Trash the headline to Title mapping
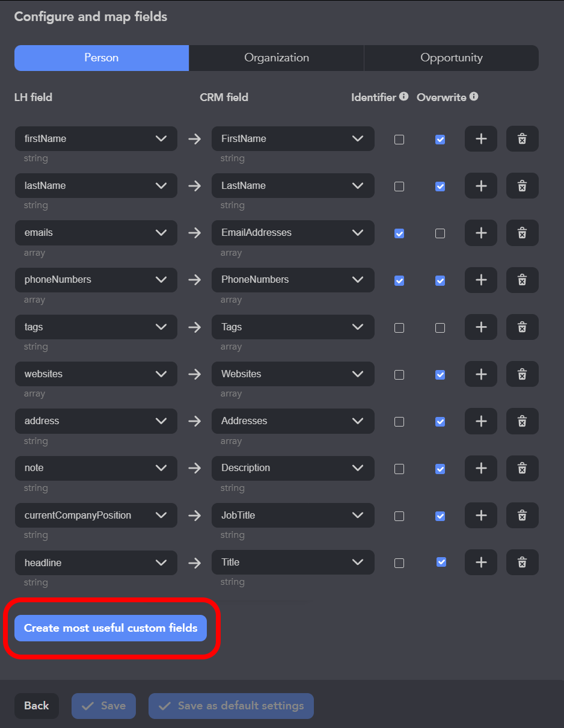Viewport: 564px width, 728px height. point(522,563)
